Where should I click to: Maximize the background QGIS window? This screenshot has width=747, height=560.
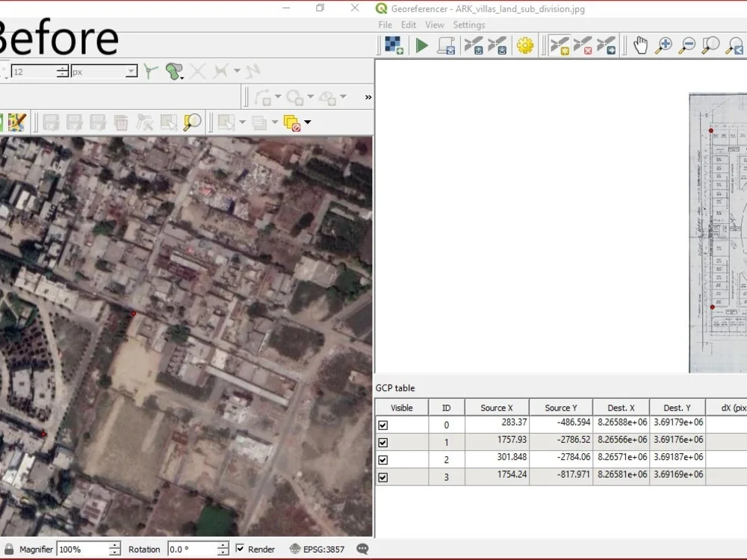[x=320, y=7]
